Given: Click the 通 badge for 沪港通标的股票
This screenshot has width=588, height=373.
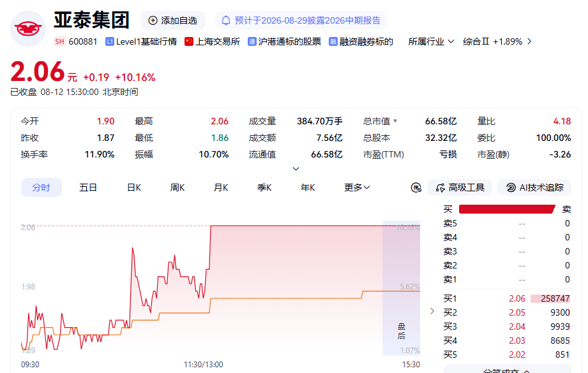Looking at the screenshot, I should point(252,41).
